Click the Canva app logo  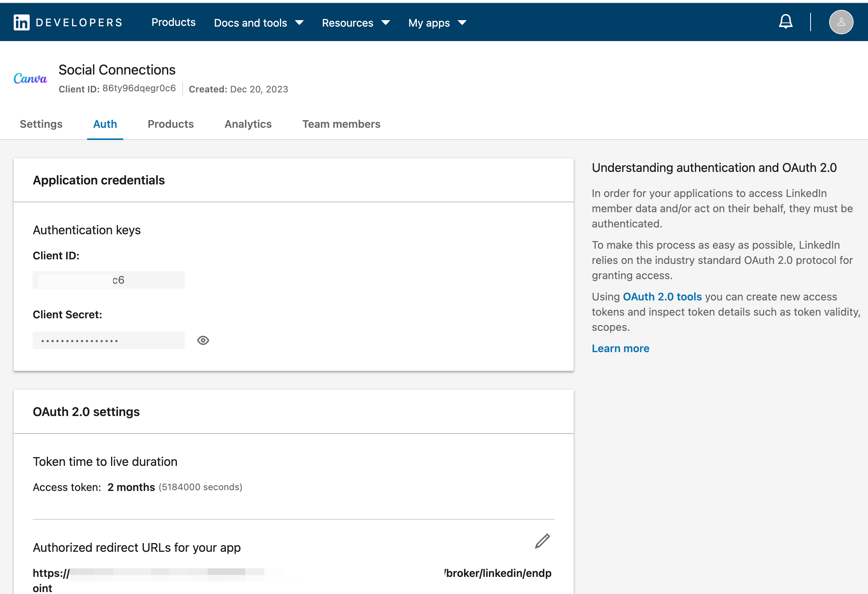click(30, 78)
